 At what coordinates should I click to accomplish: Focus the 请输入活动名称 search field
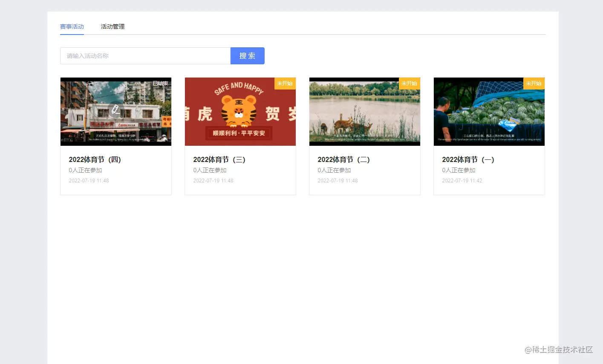pyautogui.click(x=145, y=56)
